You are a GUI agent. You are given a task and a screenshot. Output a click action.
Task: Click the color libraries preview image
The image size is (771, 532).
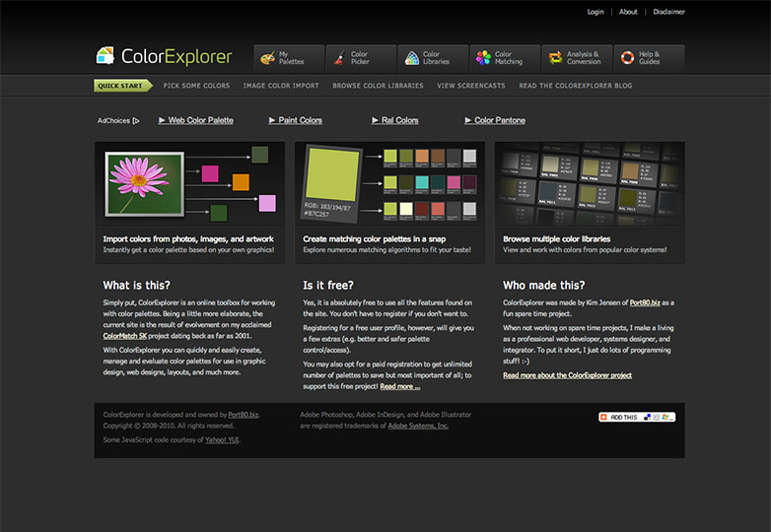point(589,184)
